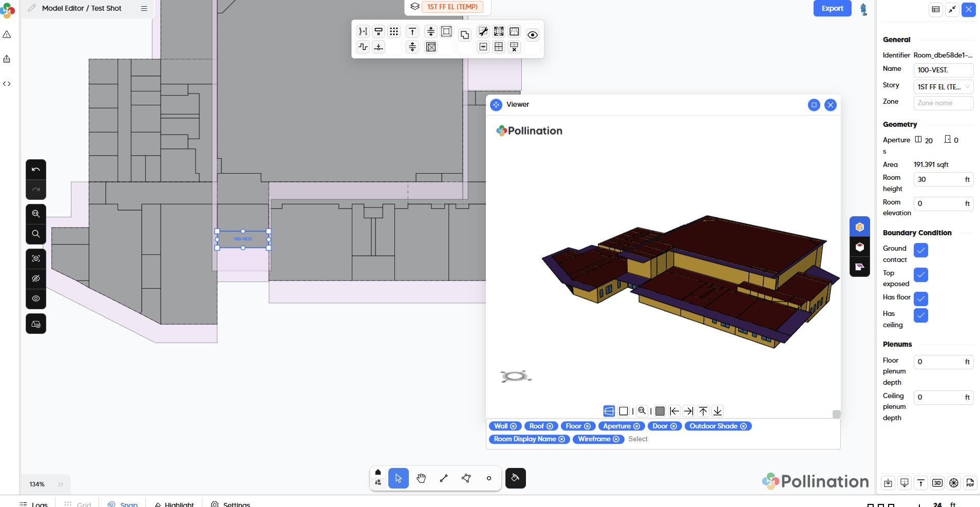Select the polygon drawing tool
Viewport: 980px width, 507px height.
coord(466,478)
